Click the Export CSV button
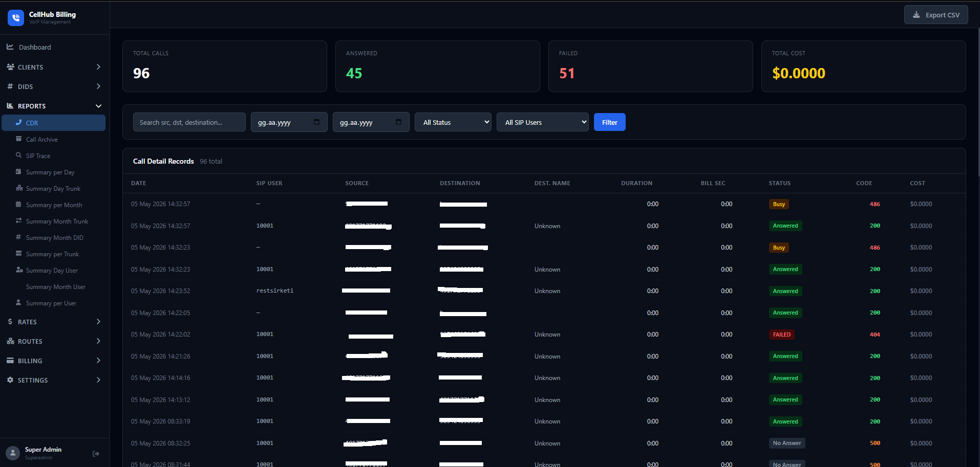 936,15
